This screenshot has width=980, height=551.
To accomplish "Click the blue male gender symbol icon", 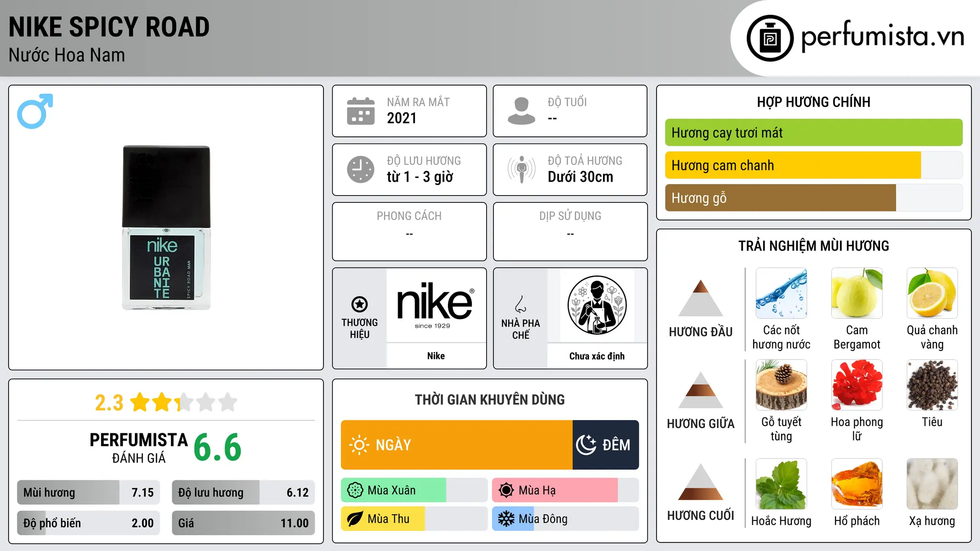I will coord(35,111).
